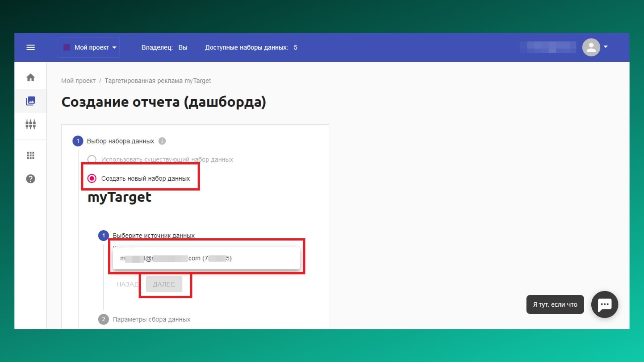
Task: Click the info icon next to Выбор набора данных
Action: [162, 141]
